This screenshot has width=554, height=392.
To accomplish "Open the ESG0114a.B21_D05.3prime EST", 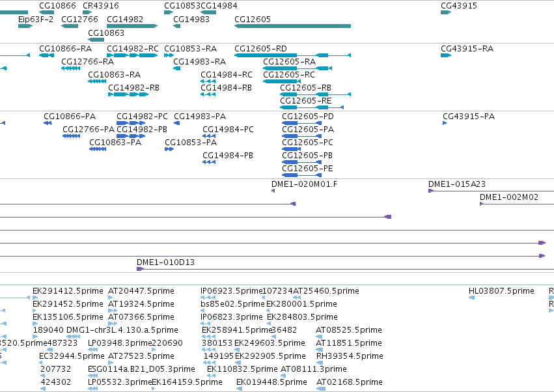I will click(x=141, y=369).
